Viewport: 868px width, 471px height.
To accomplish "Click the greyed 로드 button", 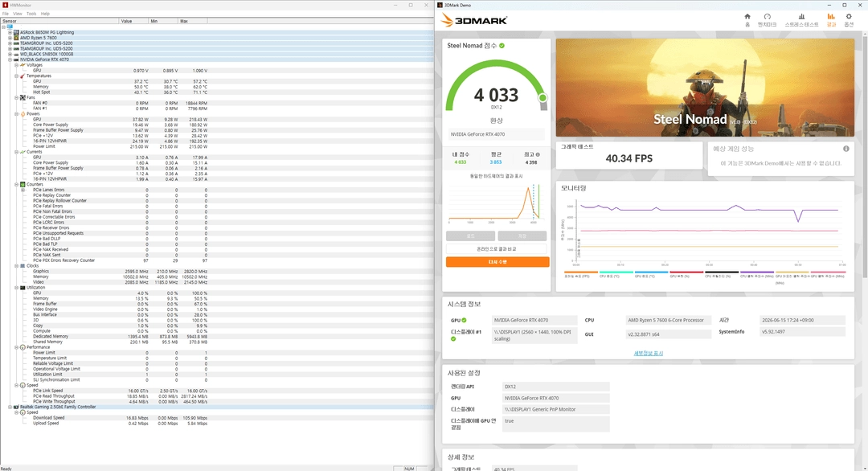I will (470, 236).
